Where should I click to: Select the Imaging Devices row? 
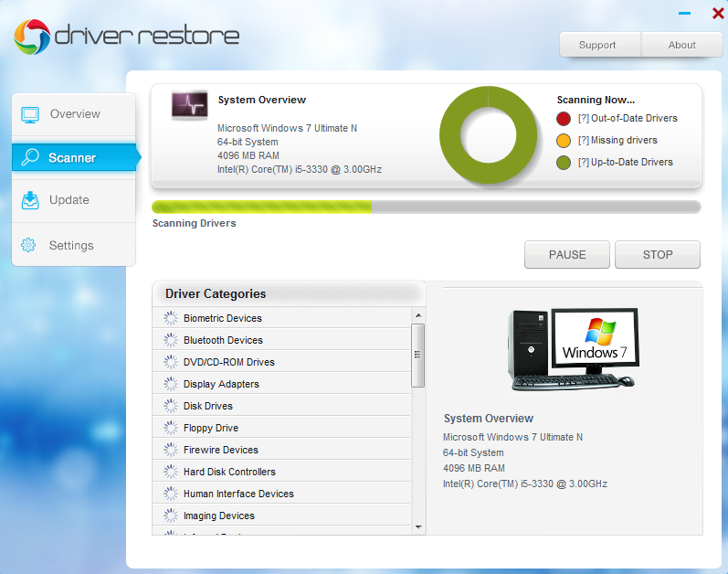(x=281, y=515)
